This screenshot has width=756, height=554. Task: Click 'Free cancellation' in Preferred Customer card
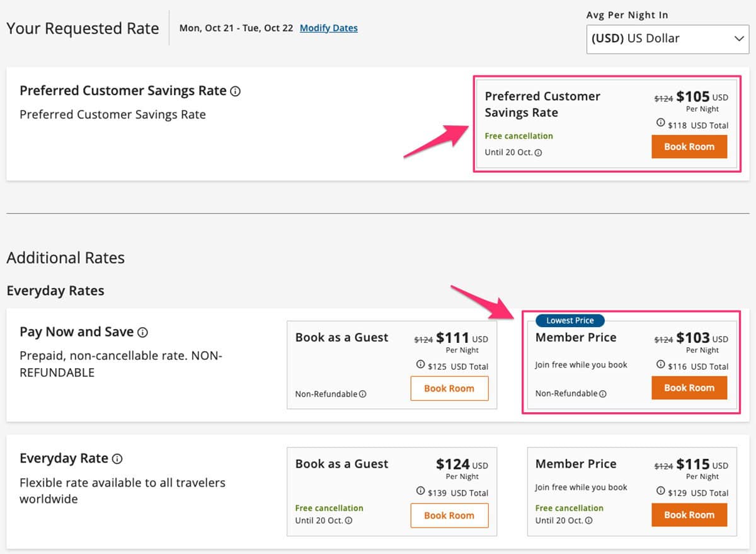pos(519,136)
